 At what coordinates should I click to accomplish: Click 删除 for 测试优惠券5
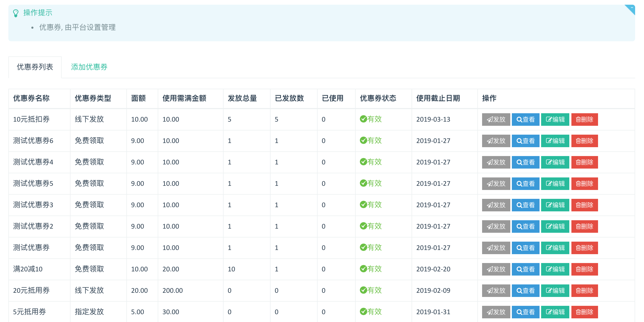pos(584,184)
